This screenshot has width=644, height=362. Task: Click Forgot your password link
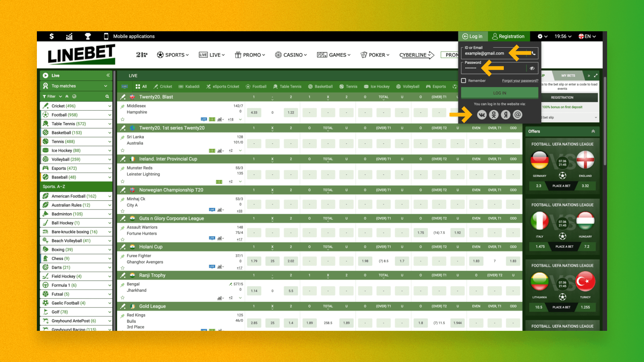[x=520, y=81]
